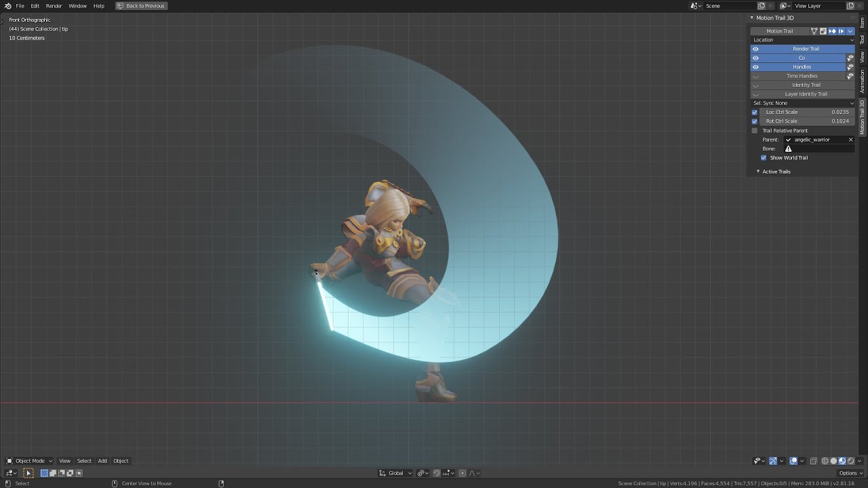Viewport: 868px width, 488px height.
Task: Open the Global transform orientation dropdown
Action: click(395, 473)
